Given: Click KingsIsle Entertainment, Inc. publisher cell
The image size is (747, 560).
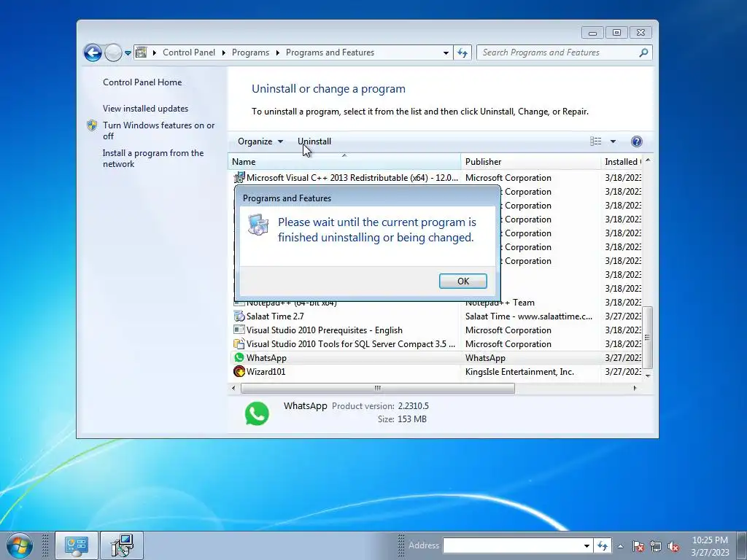Looking at the screenshot, I should click(519, 371).
